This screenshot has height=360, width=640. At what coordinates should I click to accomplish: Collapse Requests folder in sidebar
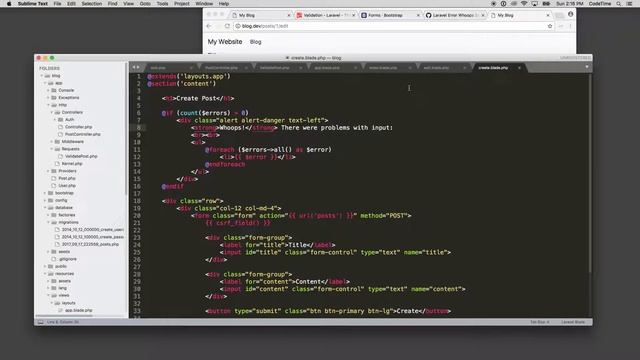[x=51, y=149]
